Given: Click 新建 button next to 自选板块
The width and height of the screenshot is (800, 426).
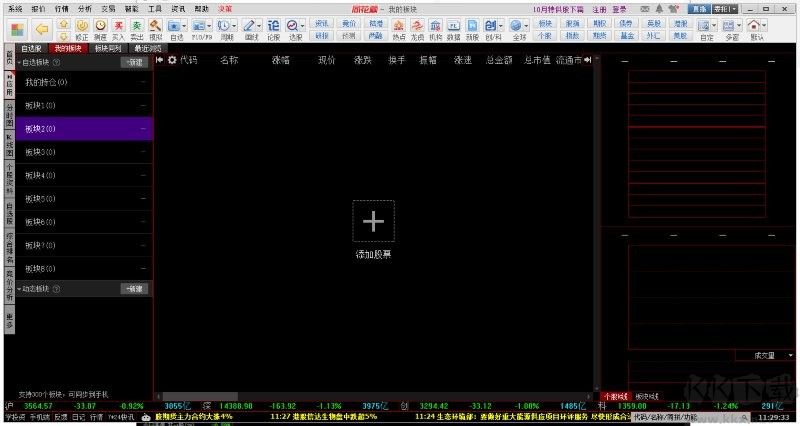Looking at the screenshot, I should 134,62.
